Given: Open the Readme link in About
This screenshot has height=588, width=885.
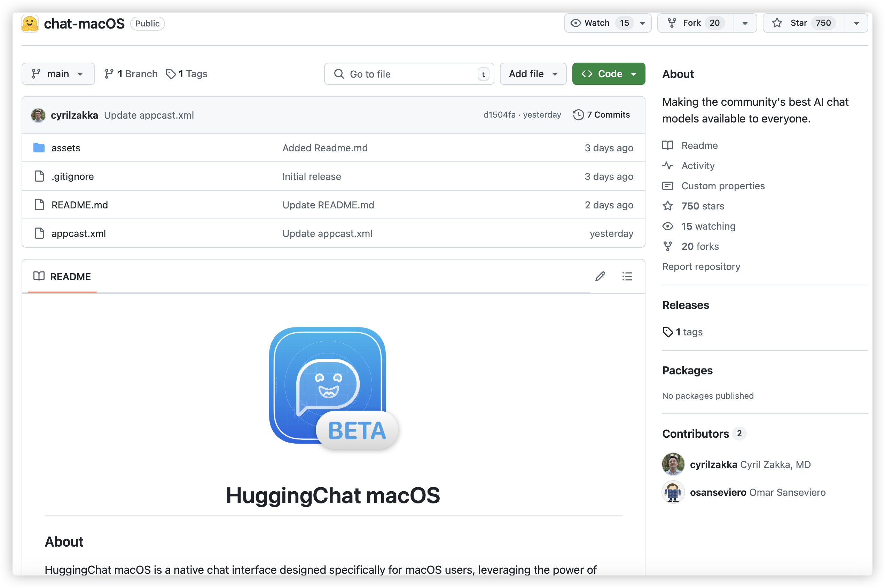Looking at the screenshot, I should coord(699,145).
